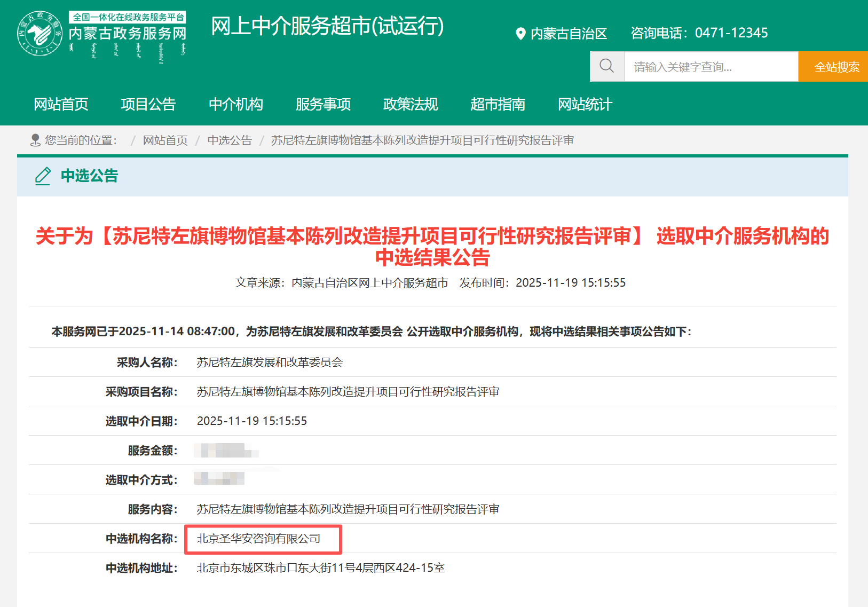Open the 网站统计 section
The width and height of the screenshot is (868, 607).
(585, 105)
